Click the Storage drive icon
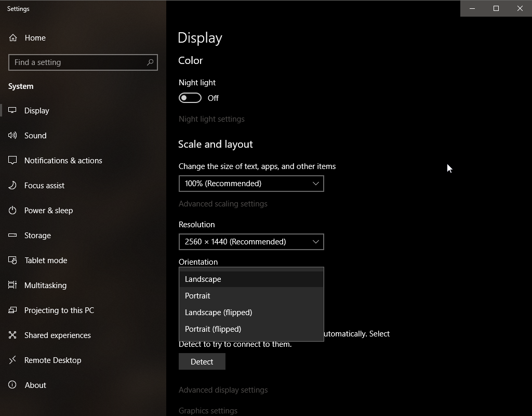This screenshot has height=416, width=532. point(12,235)
